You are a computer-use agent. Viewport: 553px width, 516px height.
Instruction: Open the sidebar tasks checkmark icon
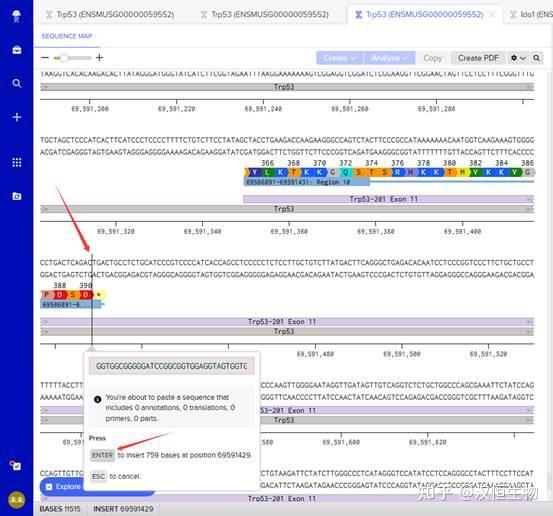(16, 466)
